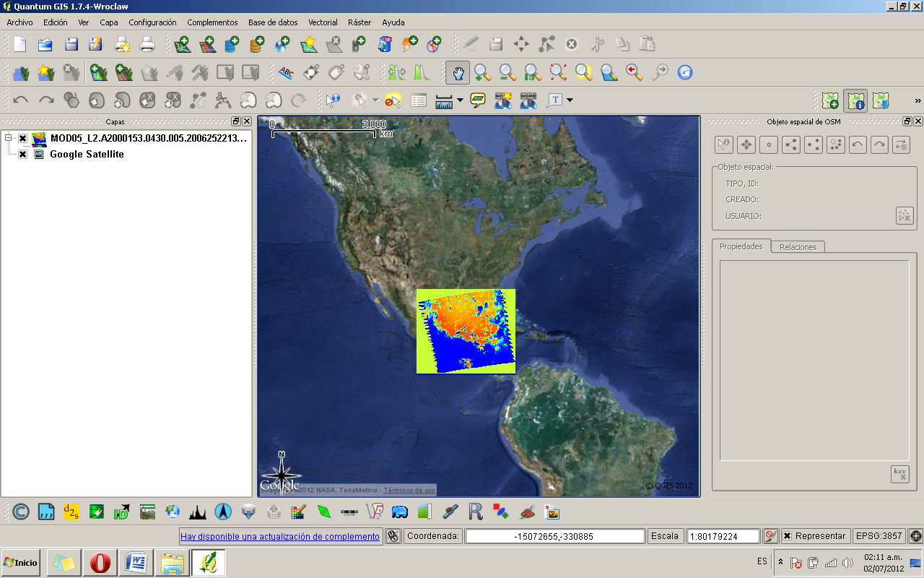Open the Archivo menu
The image size is (924, 578).
[19, 22]
